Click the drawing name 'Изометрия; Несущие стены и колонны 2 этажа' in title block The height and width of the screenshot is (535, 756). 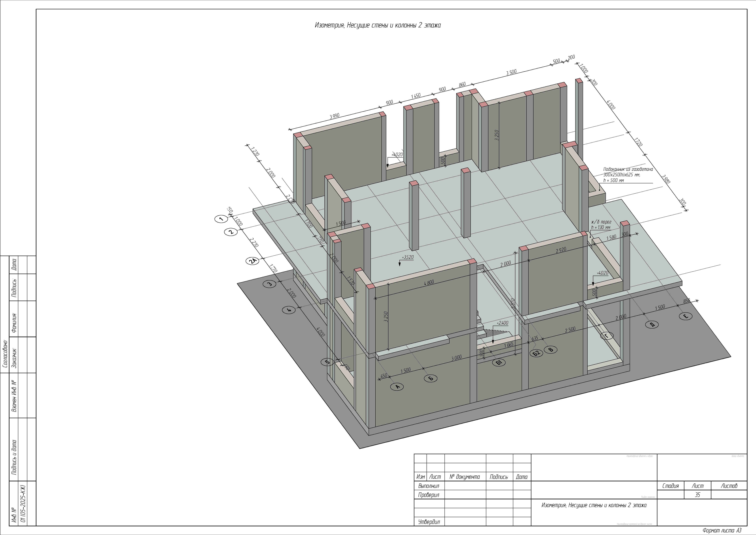pos(594,505)
